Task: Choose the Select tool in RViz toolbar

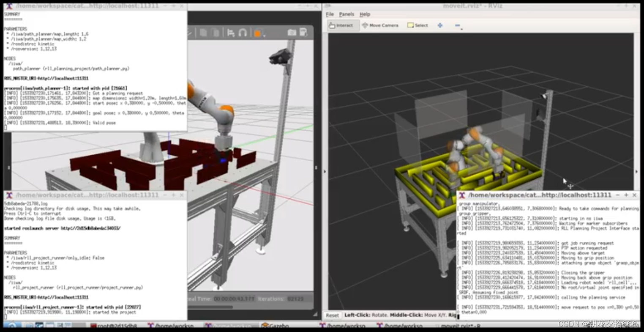Action: tap(418, 25)
